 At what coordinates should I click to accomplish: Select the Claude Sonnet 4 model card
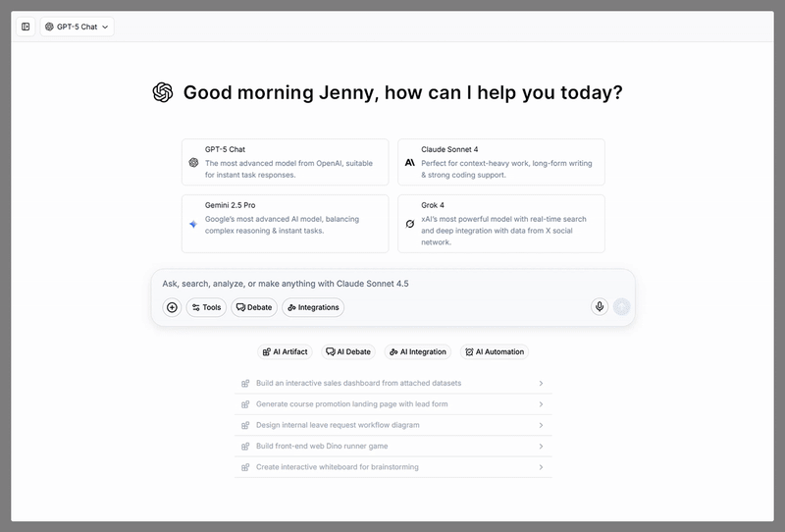tap(501, 162)
